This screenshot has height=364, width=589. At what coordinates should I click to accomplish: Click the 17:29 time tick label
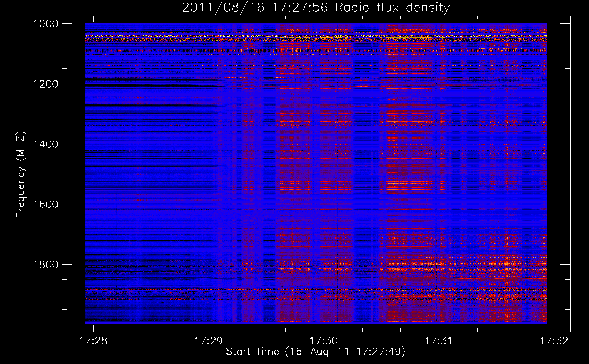click(x=208, y=341)
